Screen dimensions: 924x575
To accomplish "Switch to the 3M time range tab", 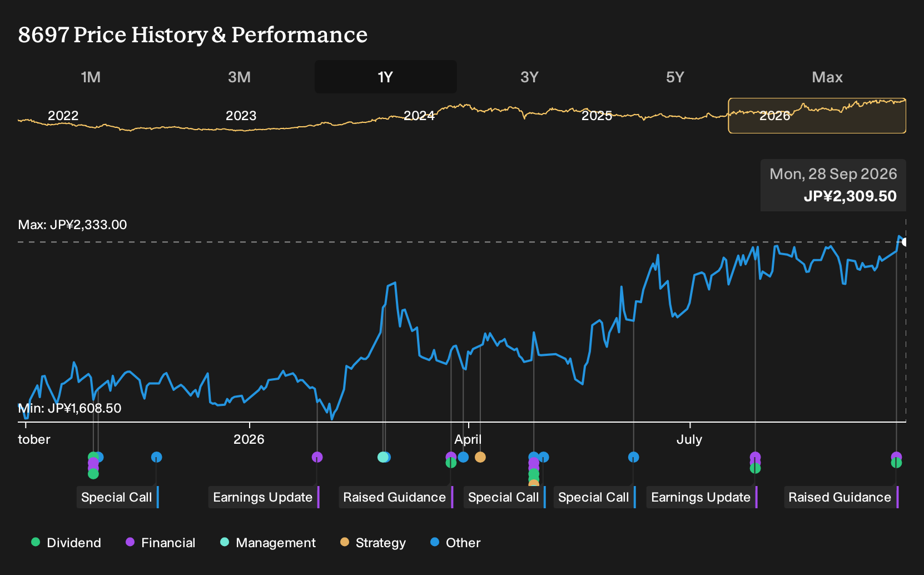I will pyautogui.click(x=239, y=77).
